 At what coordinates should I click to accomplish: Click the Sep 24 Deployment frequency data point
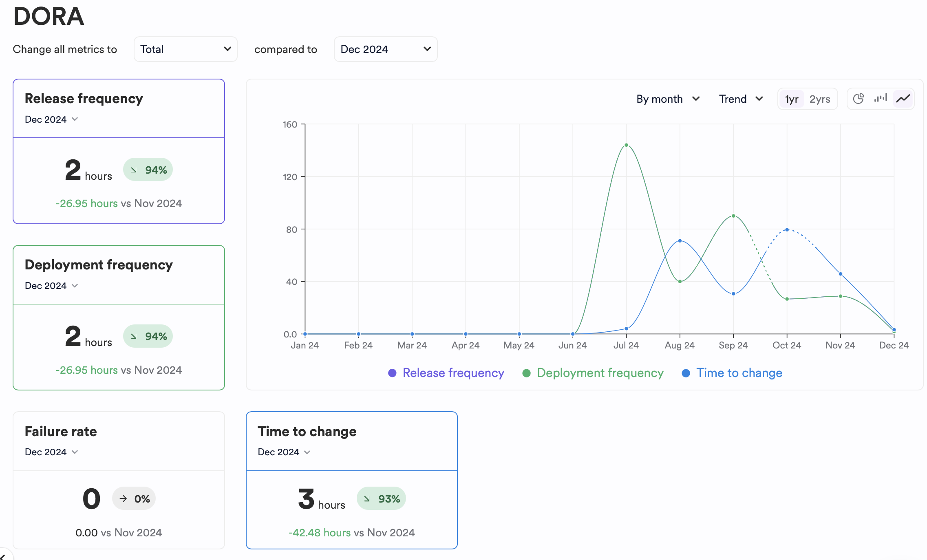click(x=733, y=216)
